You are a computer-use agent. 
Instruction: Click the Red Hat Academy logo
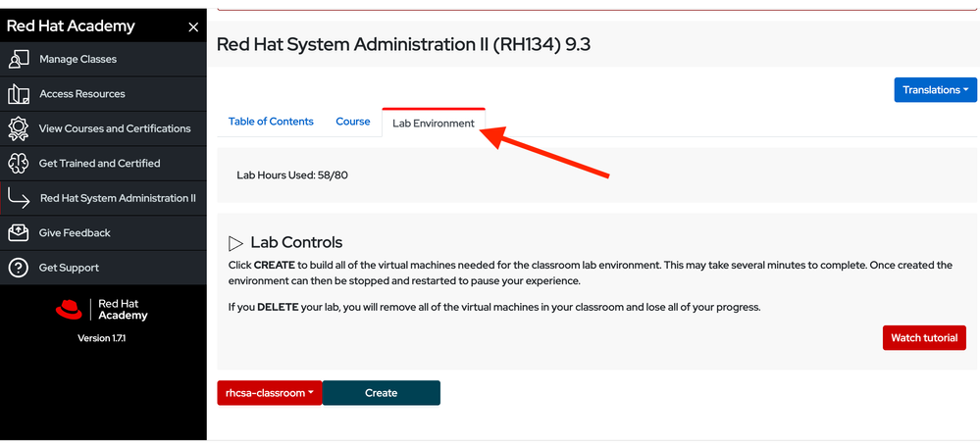[x=102, y=310]
